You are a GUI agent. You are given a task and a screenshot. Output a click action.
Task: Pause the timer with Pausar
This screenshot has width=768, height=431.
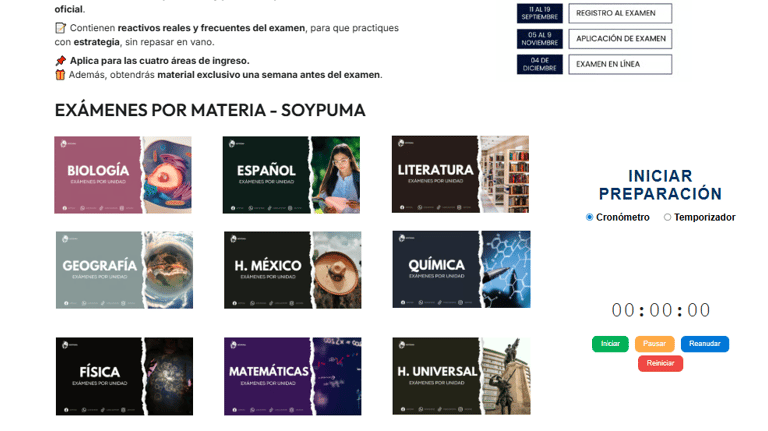point(654,344)
